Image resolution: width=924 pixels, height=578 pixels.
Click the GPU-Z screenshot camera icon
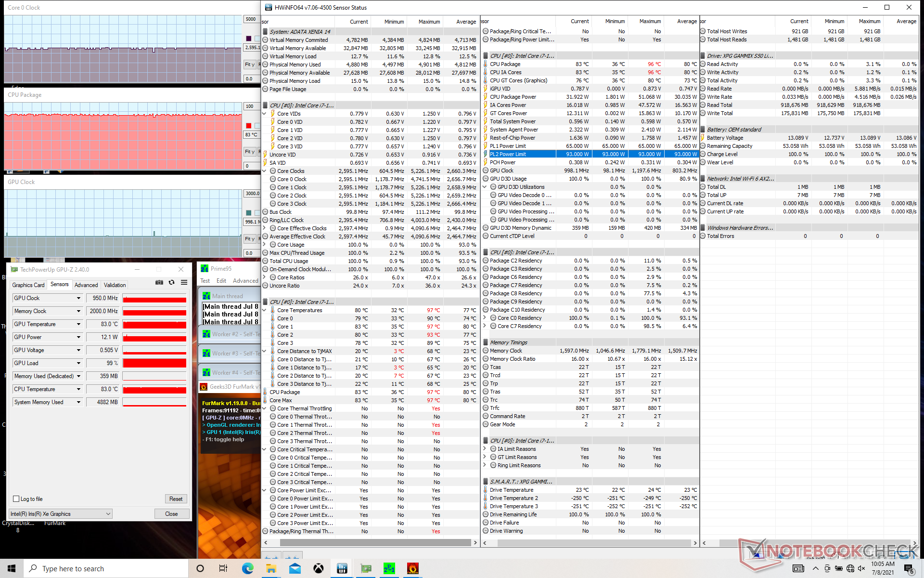click(159, 282)
